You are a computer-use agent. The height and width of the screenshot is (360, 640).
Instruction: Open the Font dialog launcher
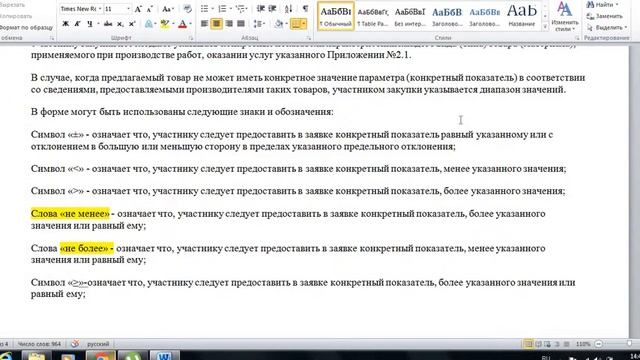tap(191, 38)
